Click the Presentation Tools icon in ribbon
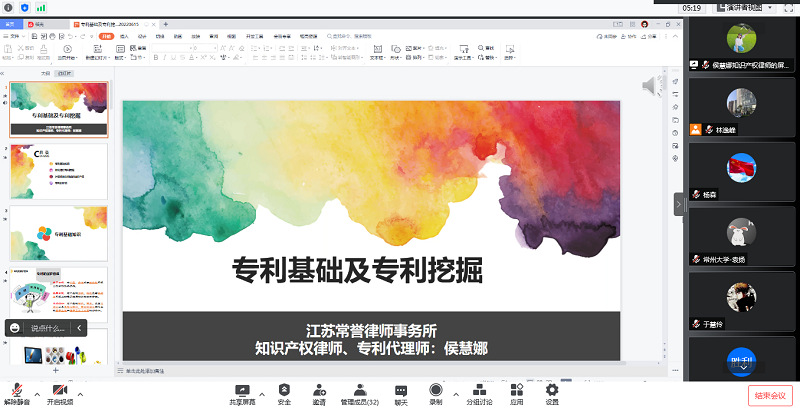This screenshot has height=408, width=800. [x=464, y=49]
